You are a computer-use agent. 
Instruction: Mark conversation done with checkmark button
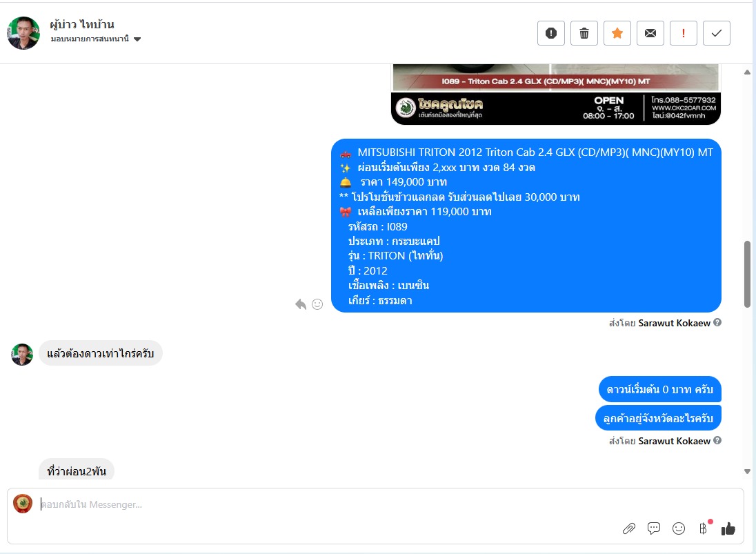click(x=717, y=33)
